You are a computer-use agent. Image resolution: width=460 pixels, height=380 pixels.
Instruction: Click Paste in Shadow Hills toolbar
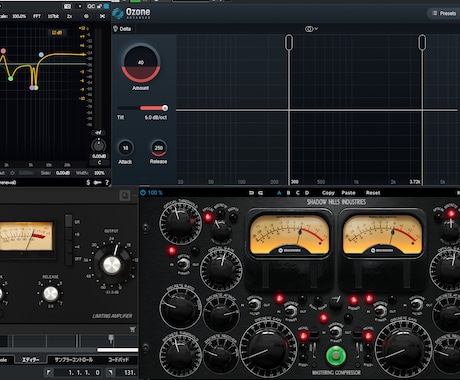coord(348,193)
